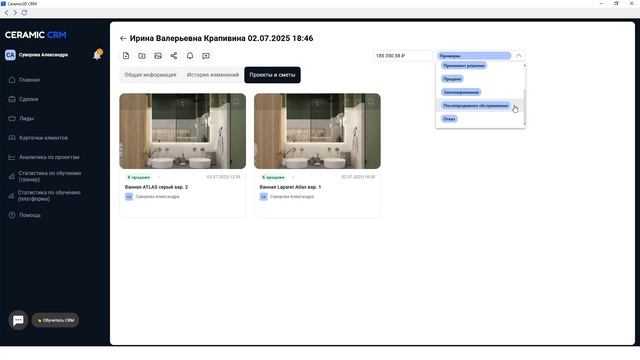
Task: Click the heading Ирина Валерьевна Крапивина 02.07.2025 18:46
Action: pos(222,38)
